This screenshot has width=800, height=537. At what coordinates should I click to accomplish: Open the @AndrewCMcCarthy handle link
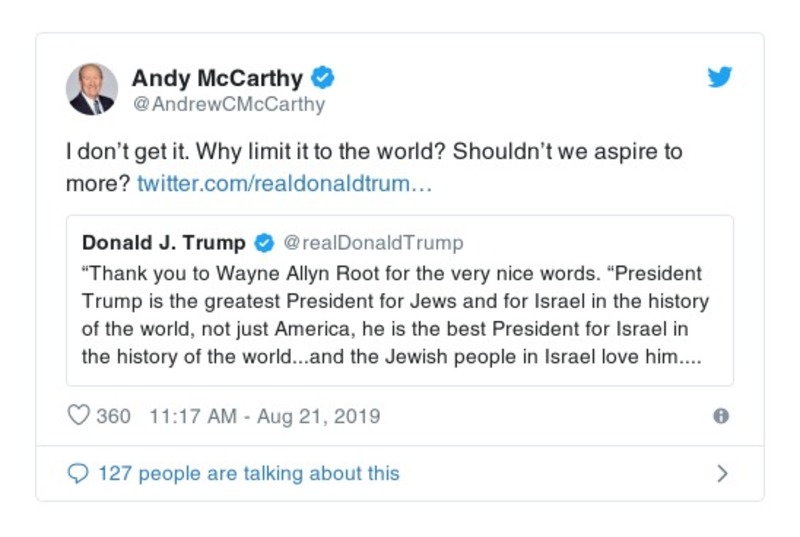[x=228, y=104]
